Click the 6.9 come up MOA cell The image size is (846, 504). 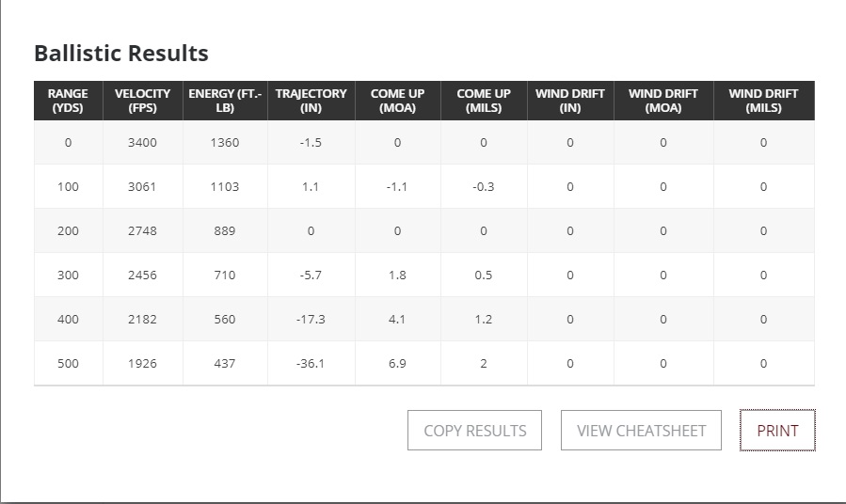coord(397,363)
